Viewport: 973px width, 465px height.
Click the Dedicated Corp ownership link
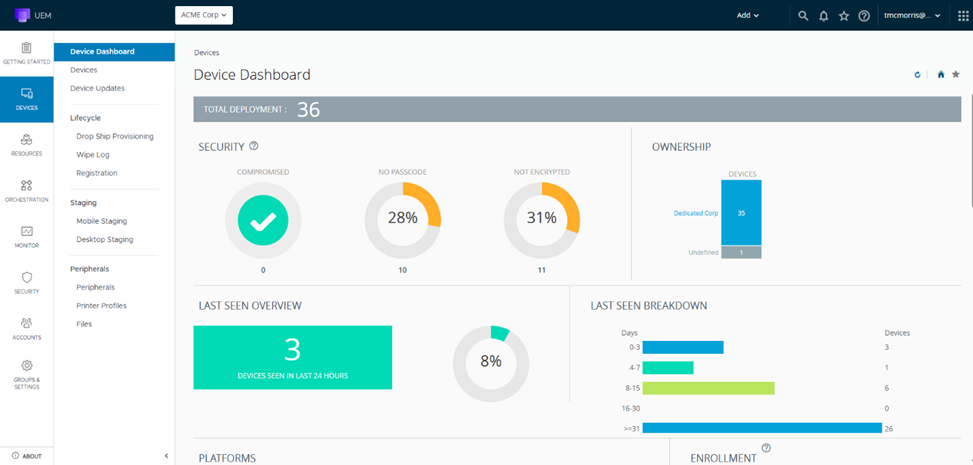coord(696,213)
